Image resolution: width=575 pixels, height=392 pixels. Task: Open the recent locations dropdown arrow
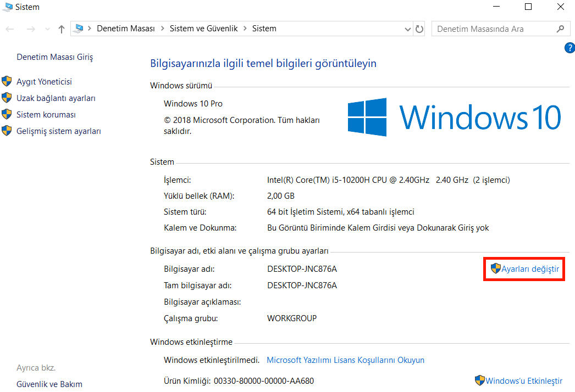(x=47, y=29)
